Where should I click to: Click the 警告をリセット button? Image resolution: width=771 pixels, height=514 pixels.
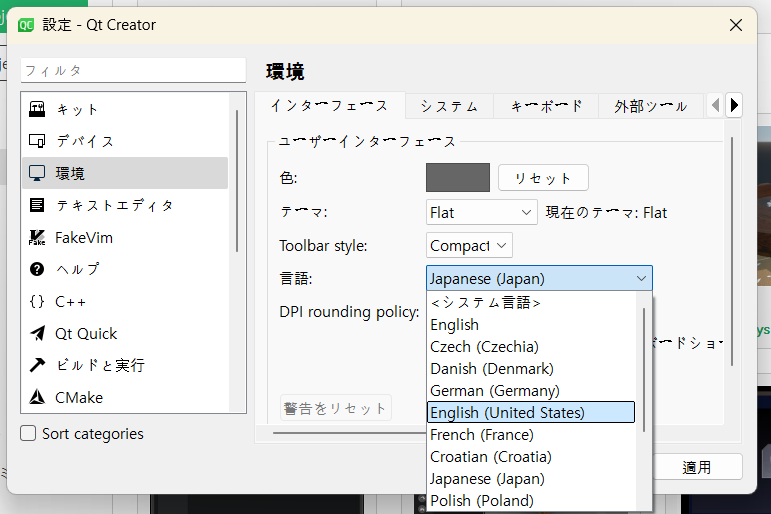335,408
